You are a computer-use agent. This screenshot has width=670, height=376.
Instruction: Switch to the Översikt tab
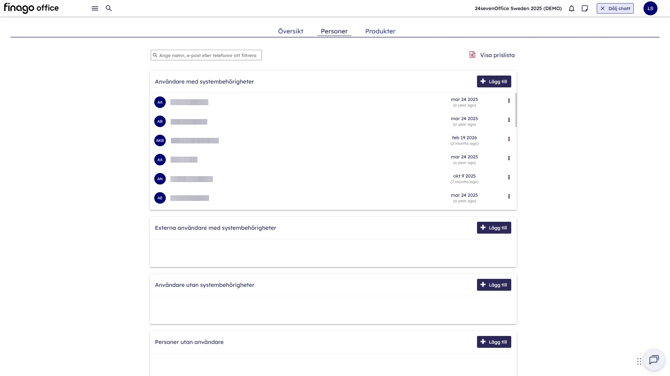291,31
